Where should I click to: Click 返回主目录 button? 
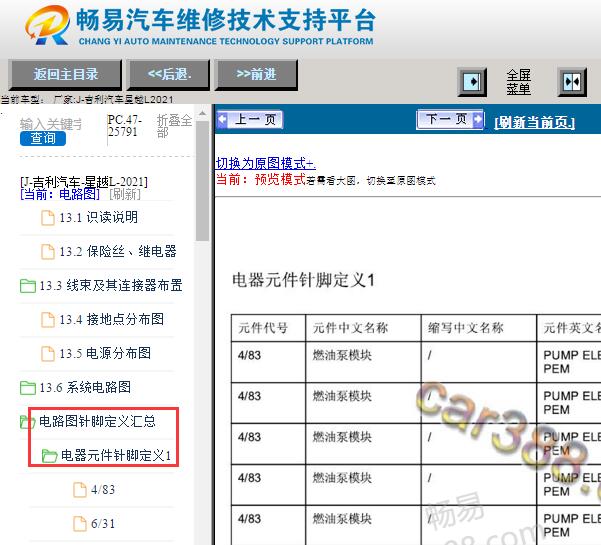click(65, 74)
